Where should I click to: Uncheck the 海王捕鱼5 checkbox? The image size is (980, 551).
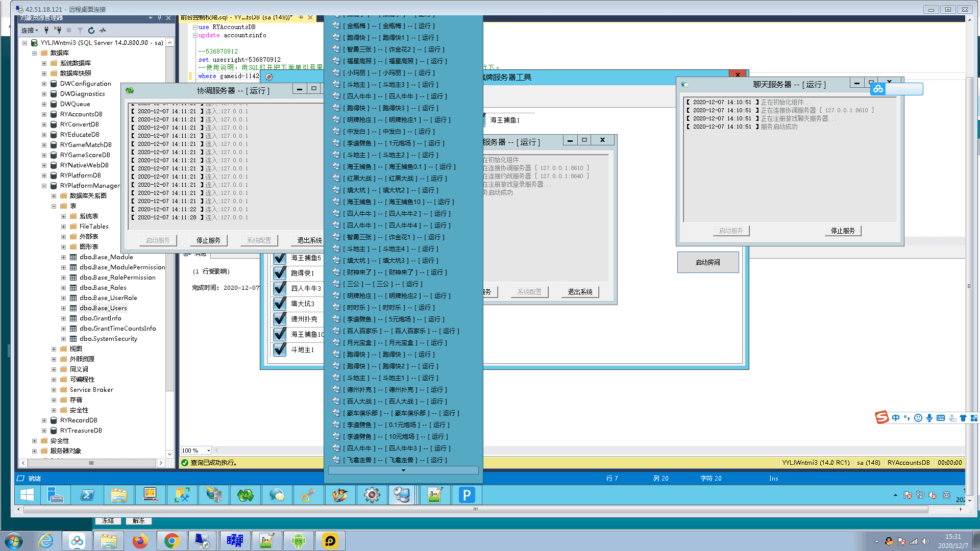tap(280, 258)
